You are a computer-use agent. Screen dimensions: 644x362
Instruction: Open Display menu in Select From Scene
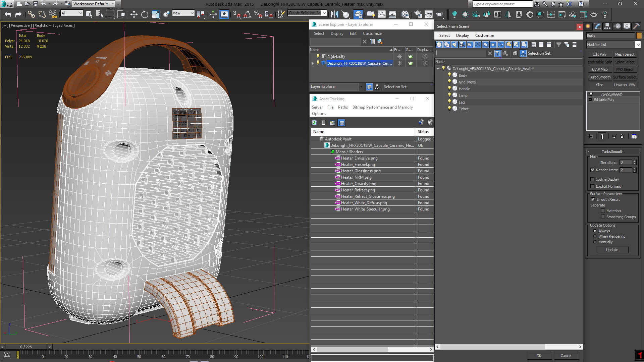click(462, 36)
